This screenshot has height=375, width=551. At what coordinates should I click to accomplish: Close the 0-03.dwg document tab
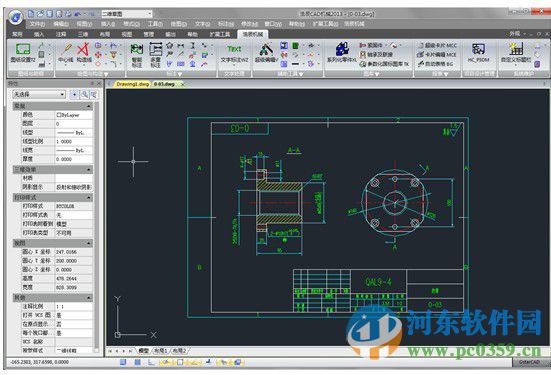tap(182, 84)
